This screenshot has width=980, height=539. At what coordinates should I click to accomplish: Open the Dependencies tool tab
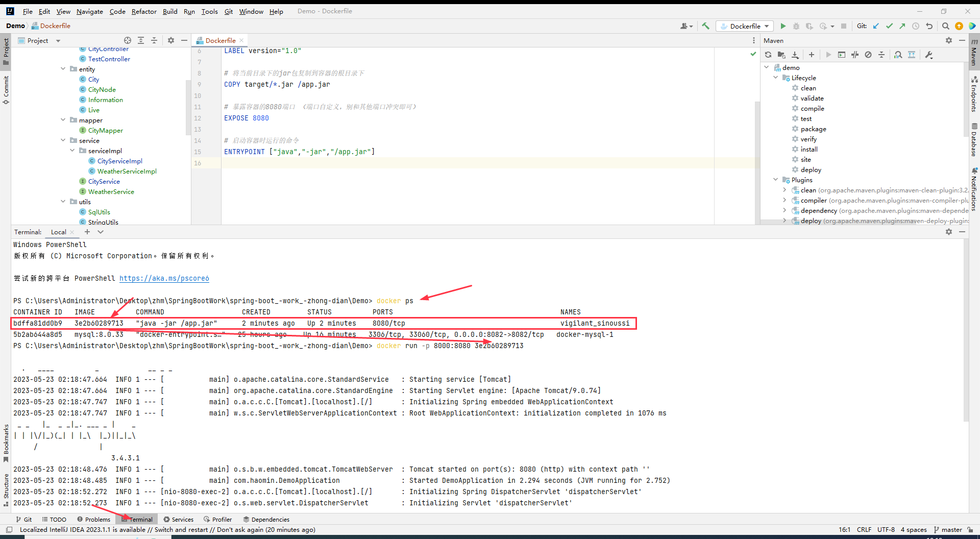click(x=266, y=520)
